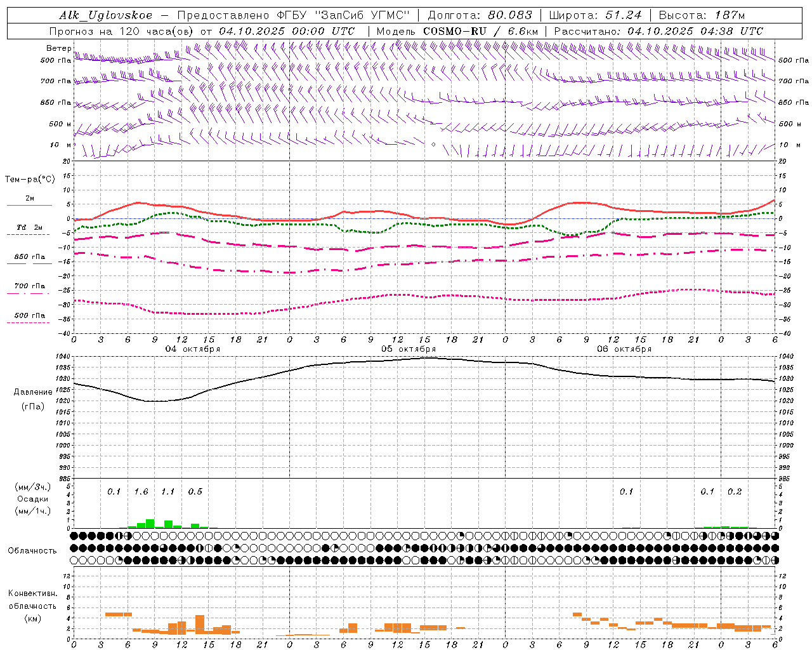Click the model label COSMO-RU / 6.6км
This screenshot has height=650, width=812.
(480, 31)
